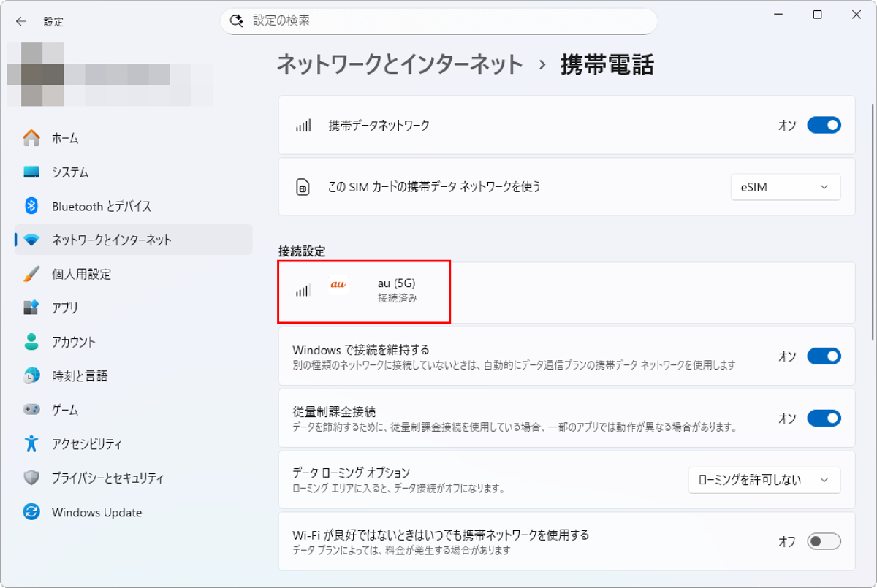
Task: Close the settings window
Action: pyautogui.click(x=857, y=15)
